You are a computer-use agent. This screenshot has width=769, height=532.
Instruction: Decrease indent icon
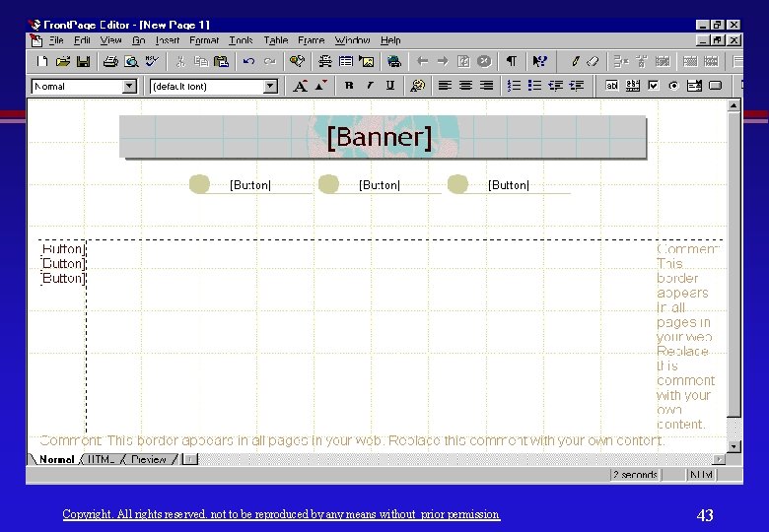555,86
